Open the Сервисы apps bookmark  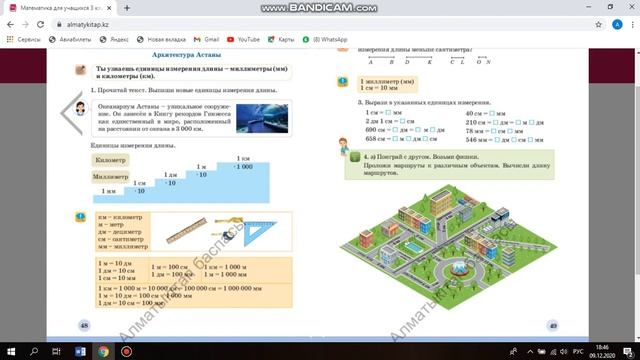tap(24, 39)
